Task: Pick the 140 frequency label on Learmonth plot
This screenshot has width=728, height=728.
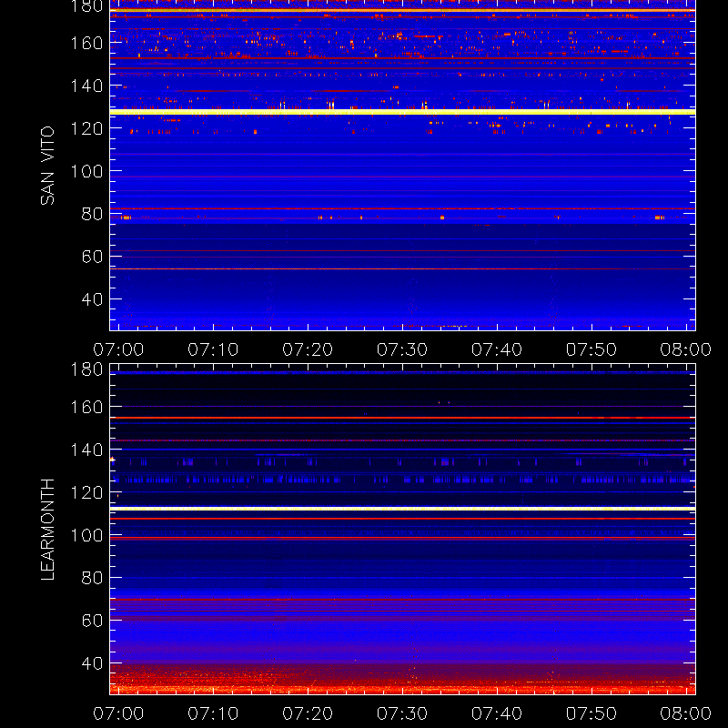Action: pos(86,450)
